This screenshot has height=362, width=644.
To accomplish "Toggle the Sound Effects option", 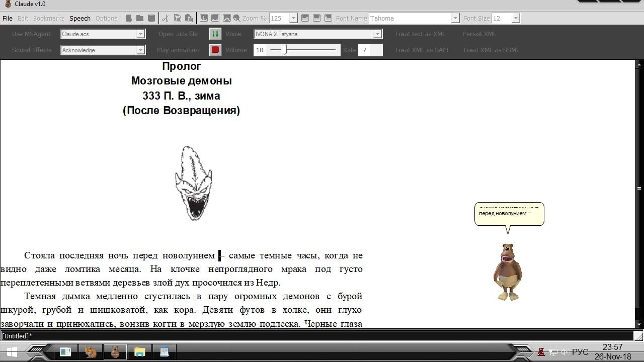I will point(32,50).
